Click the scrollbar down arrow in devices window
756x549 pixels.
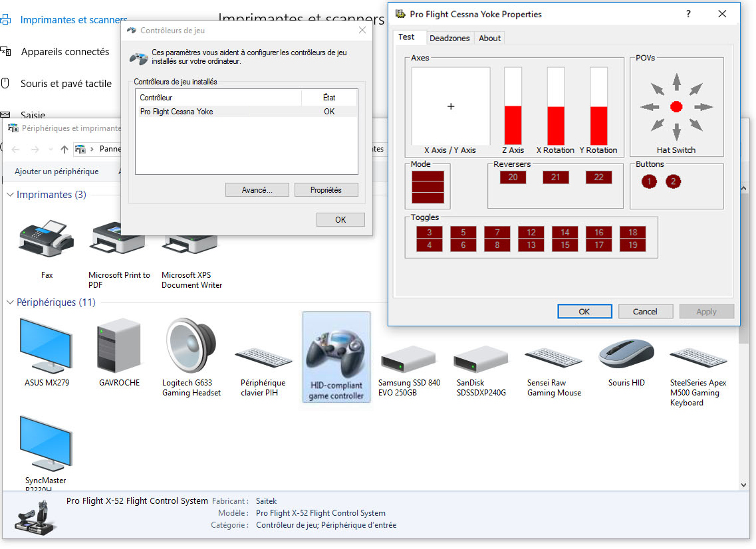pyautogui.click(x=743, y=485)
